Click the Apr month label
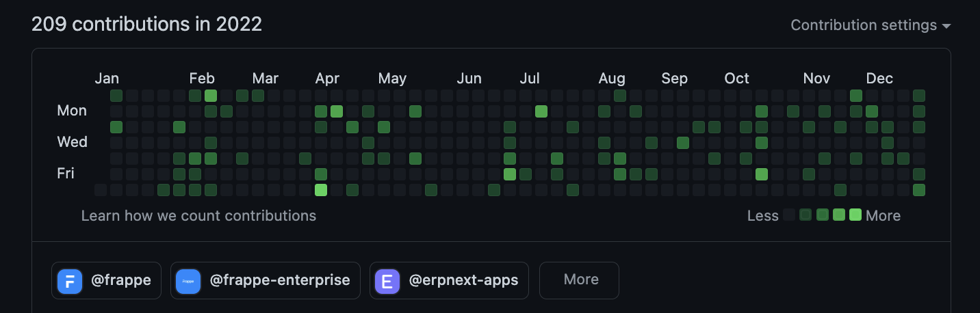The image size is (980, 313). coord(327,79)
